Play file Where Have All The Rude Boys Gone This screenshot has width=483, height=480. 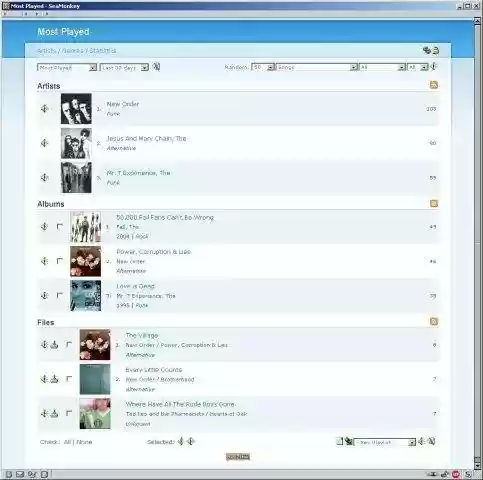click(44, 414)
